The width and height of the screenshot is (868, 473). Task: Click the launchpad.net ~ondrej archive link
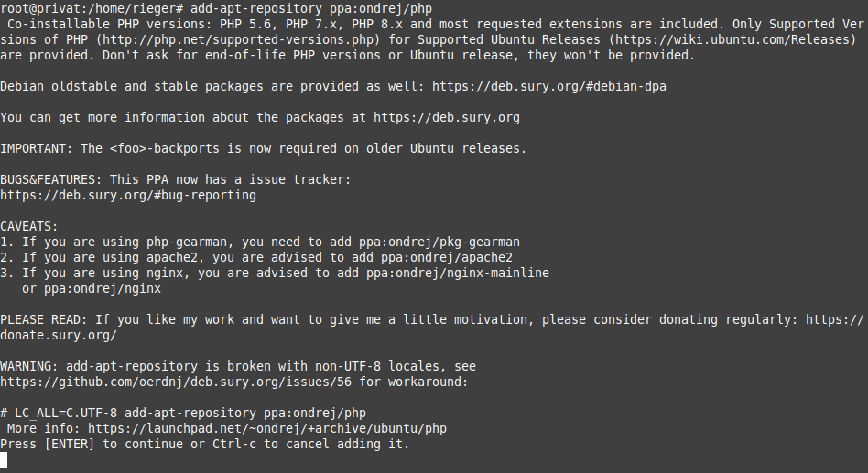pyautogui.click(x=267, y=429)
